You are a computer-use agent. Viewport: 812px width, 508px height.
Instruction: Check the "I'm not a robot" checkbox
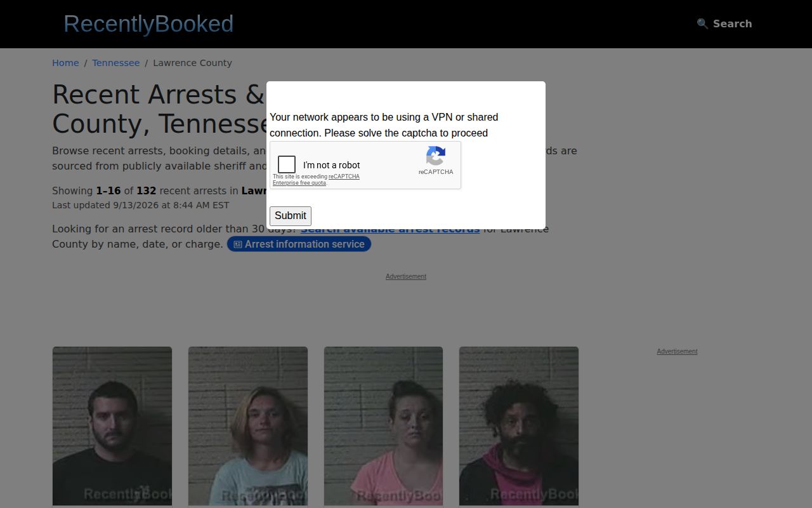(287, 164)
